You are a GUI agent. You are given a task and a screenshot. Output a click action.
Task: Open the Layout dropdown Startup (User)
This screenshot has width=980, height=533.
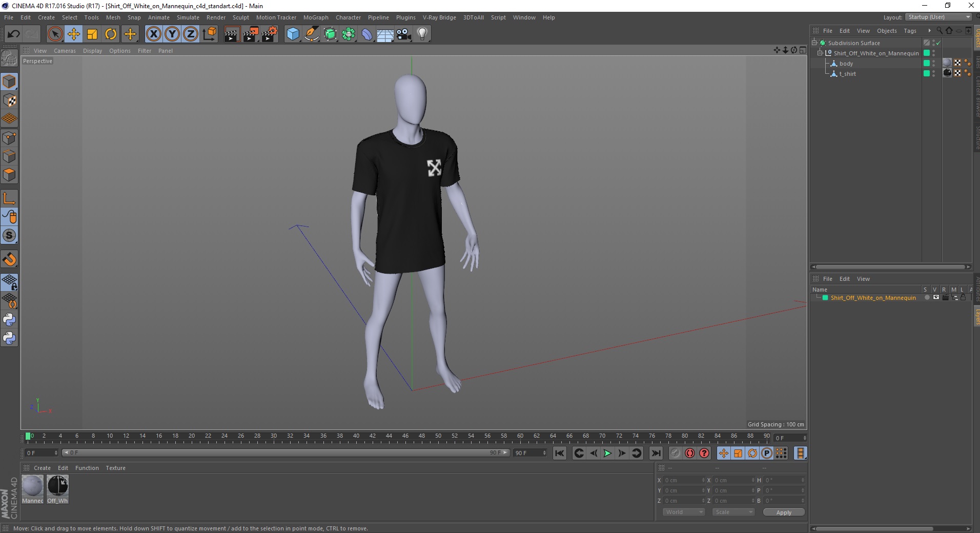pos(938,17)
